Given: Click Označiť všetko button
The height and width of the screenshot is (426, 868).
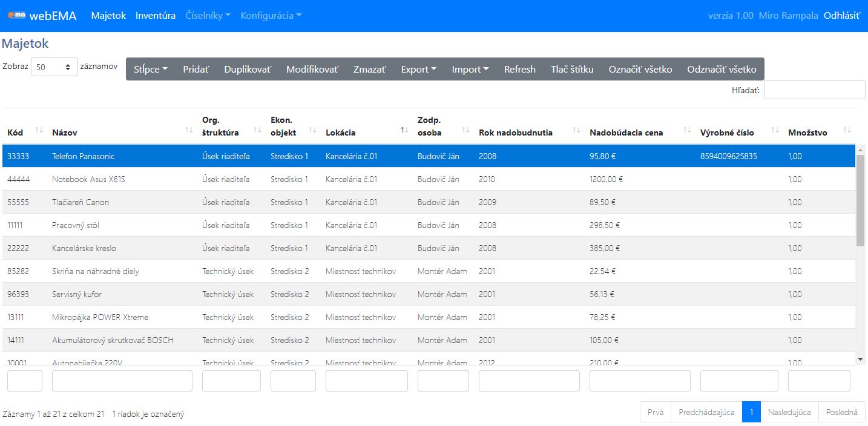Looking at the screenshot, I should tap(640, 69).
